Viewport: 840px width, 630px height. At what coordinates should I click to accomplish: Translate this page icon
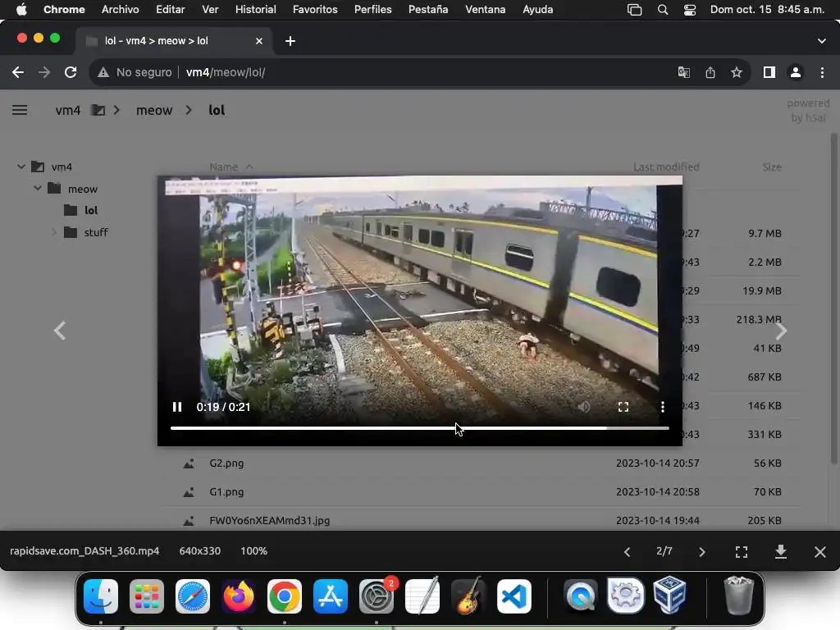pyautogui.click(x=683, y=72)
